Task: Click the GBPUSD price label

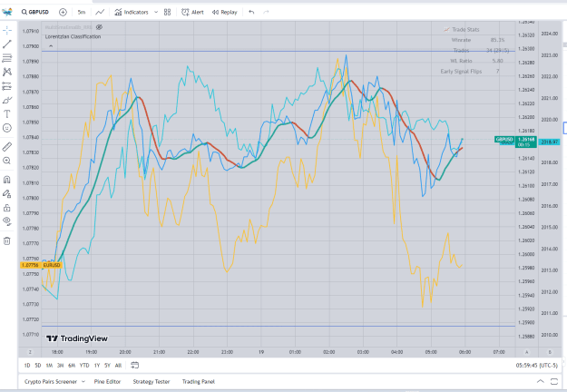Action: [x=504, y=139]
